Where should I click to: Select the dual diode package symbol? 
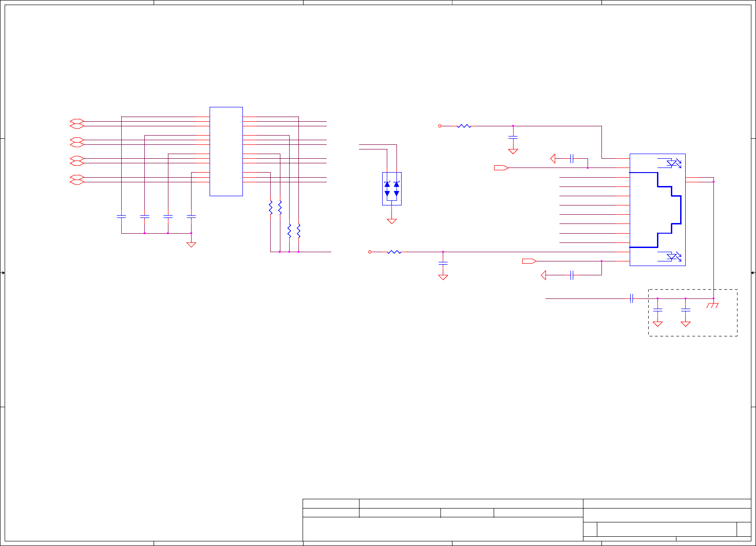click(392, 189)
